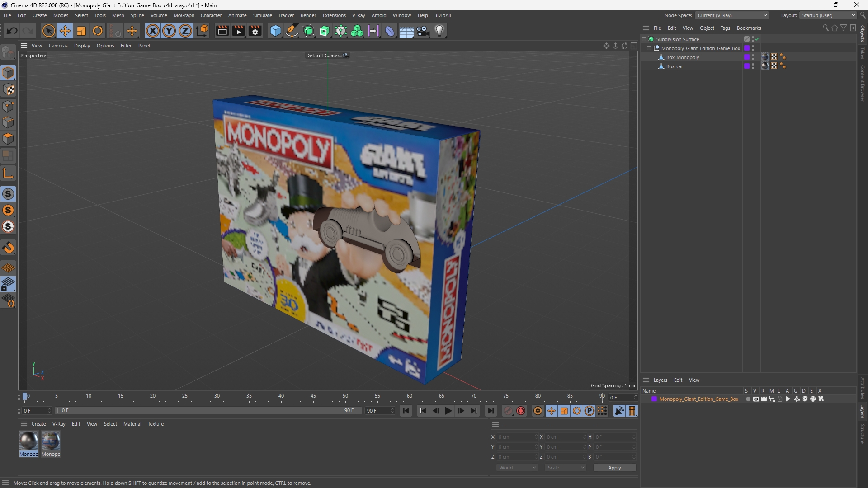Open the Simulate menu

(x=262, y=15)
